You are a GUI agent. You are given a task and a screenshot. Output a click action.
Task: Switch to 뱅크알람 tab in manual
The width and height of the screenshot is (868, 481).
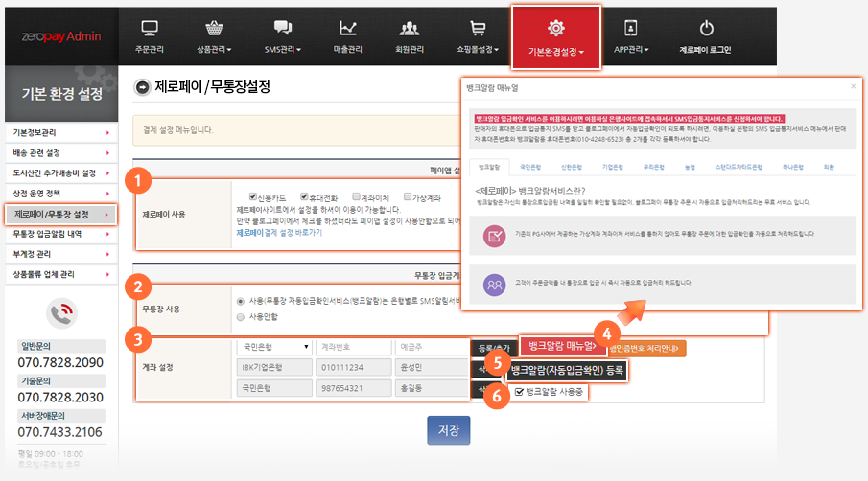tap(489, 167)
